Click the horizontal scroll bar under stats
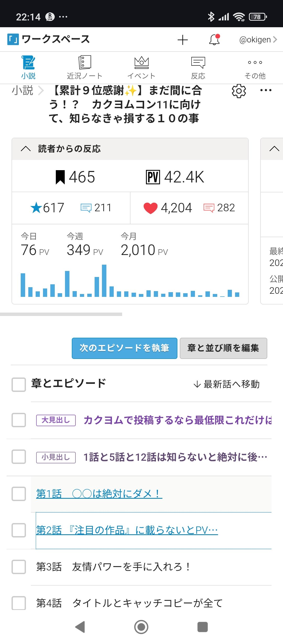Viewport: 283px width, 644px height. pyautogui.click(x=61, y=314)
